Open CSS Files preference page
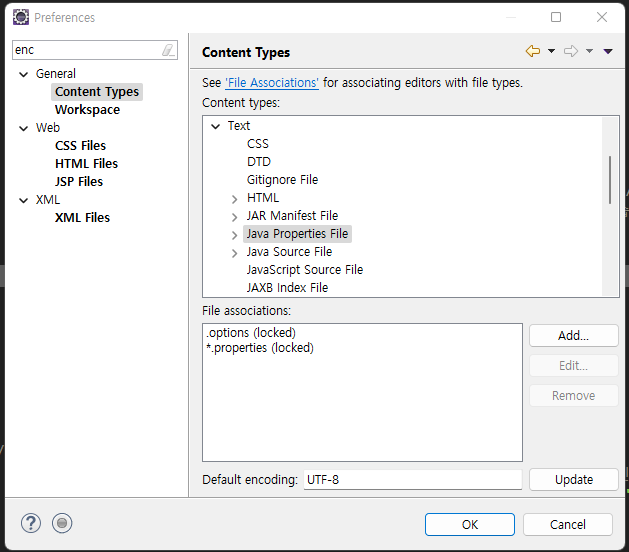 (80, 146)
